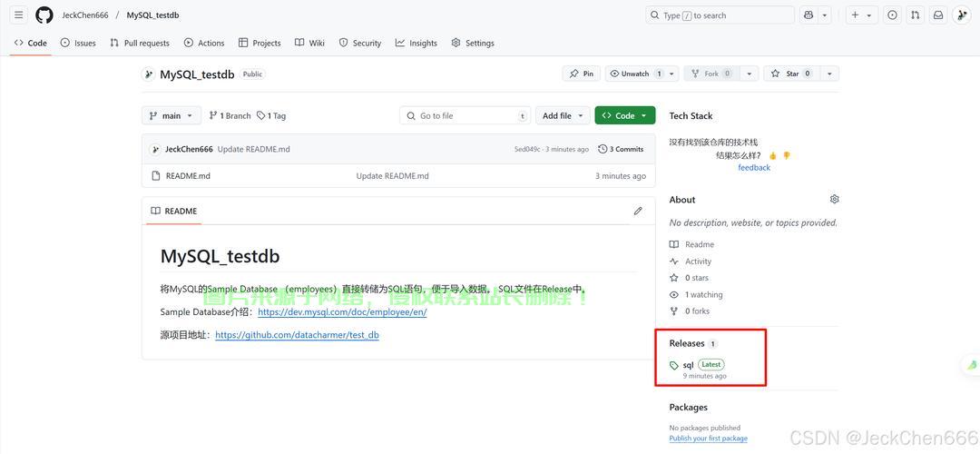This screenshot has height=454, width=980.
Task: Open the Projects tab
Action: pos(260,44)
